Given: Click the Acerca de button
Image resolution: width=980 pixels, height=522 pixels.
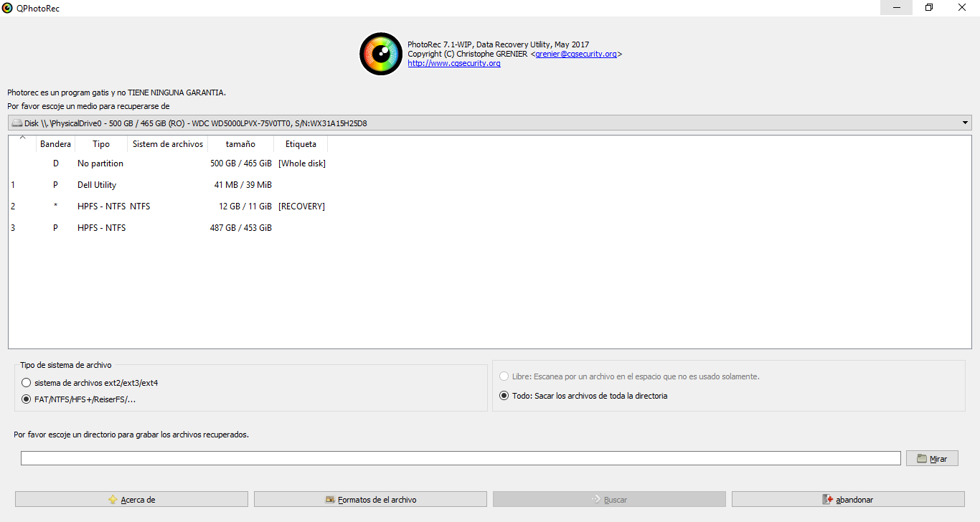Looking at the screenshot, I should click(x=131, y=500).
